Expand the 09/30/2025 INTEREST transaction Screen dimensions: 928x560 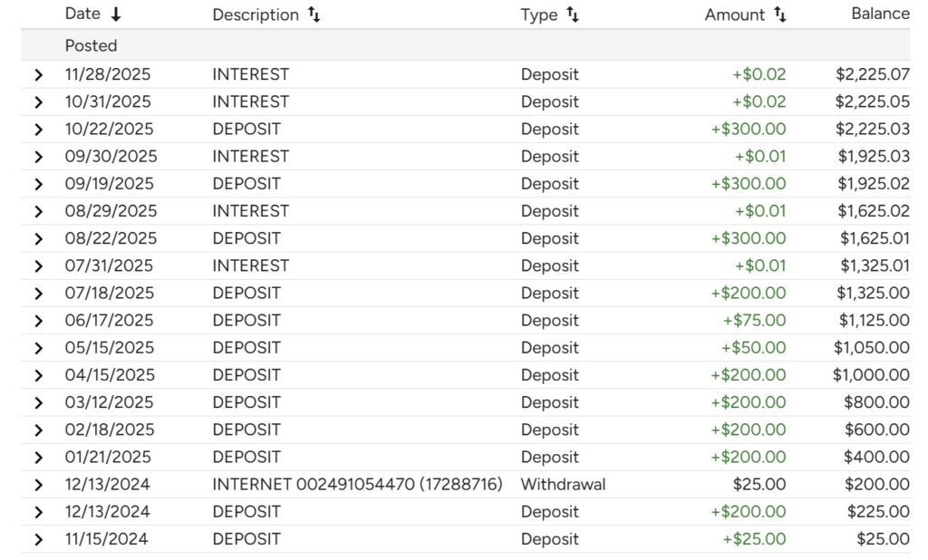[x=38, y=157]
